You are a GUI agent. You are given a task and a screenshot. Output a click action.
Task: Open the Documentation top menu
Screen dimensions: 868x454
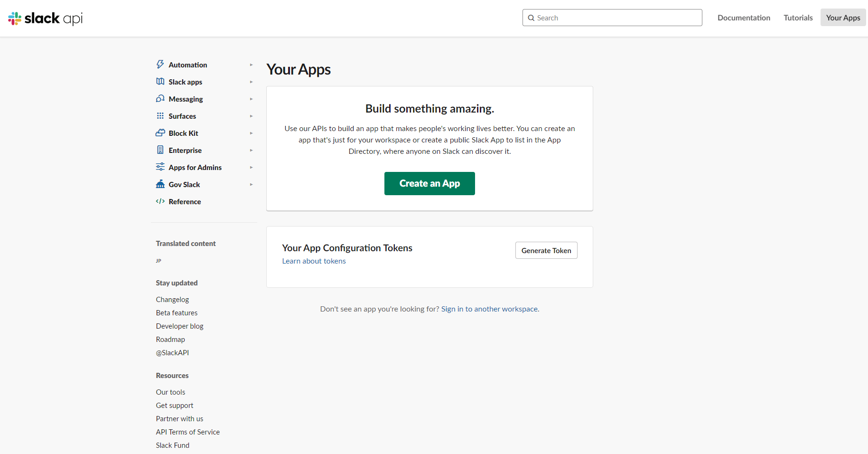point(744,18)
